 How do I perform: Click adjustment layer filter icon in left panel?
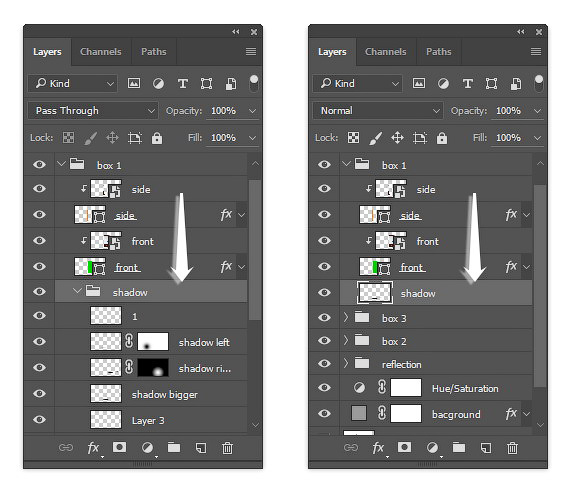coord(158,84)
